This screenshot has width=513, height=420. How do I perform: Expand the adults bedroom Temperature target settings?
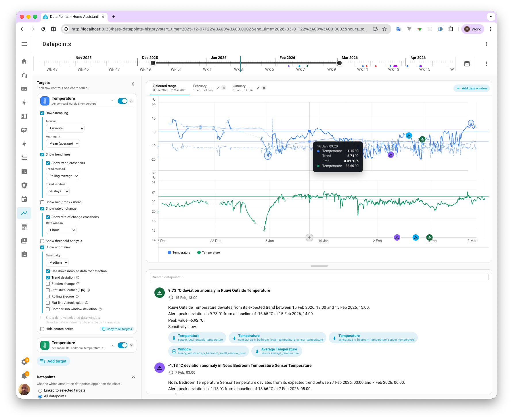pyautogui.click(x=112, y=345)
